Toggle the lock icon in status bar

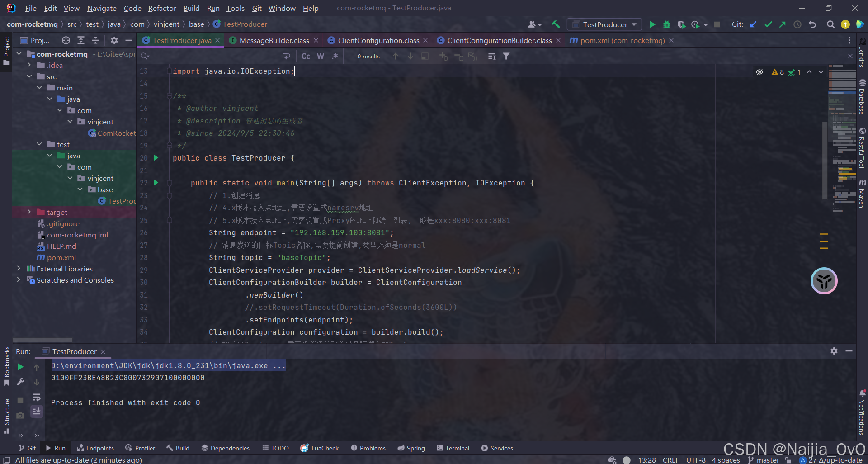coord(788,460)
